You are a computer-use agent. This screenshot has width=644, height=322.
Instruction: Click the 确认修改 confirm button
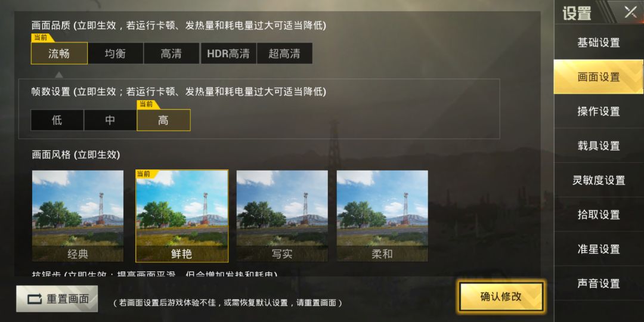point(501,296)
